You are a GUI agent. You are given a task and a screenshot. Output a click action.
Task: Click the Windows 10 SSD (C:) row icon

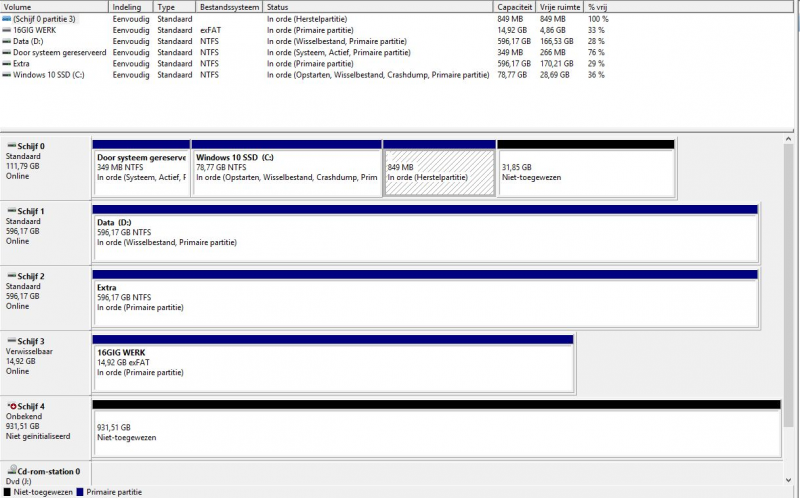(x=7, y=74)
